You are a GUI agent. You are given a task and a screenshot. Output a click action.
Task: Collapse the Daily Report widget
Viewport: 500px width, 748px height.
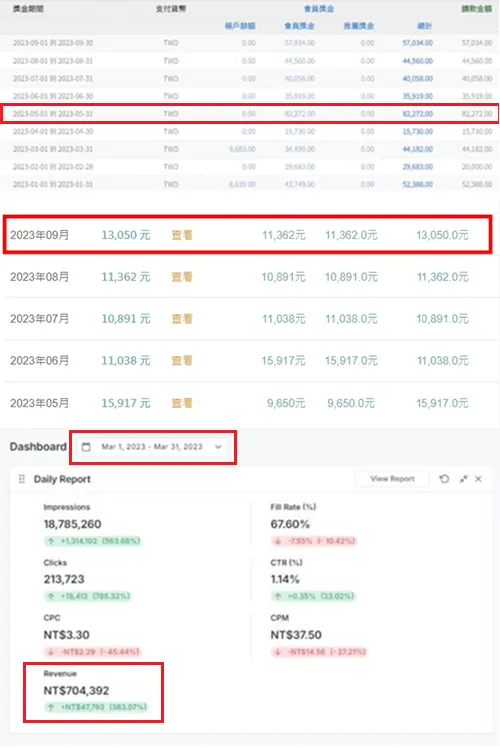[x=463, y=479]
